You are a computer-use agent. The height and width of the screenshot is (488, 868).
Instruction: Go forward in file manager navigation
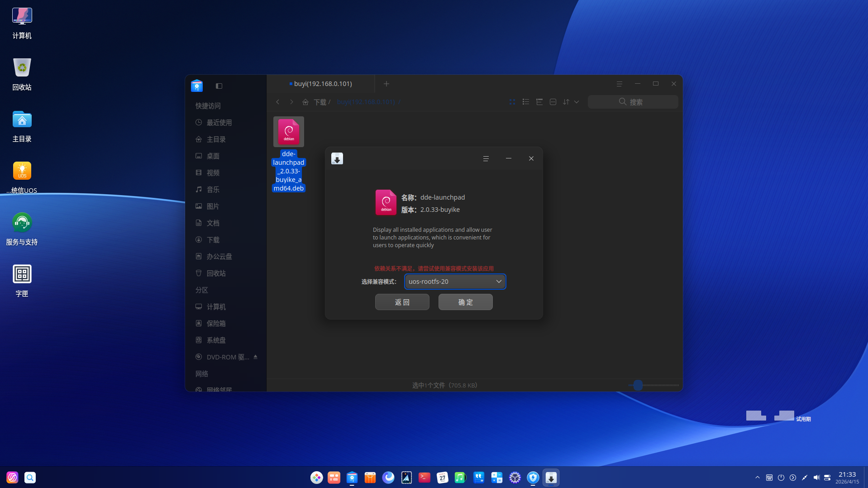[x=291, y=102]
